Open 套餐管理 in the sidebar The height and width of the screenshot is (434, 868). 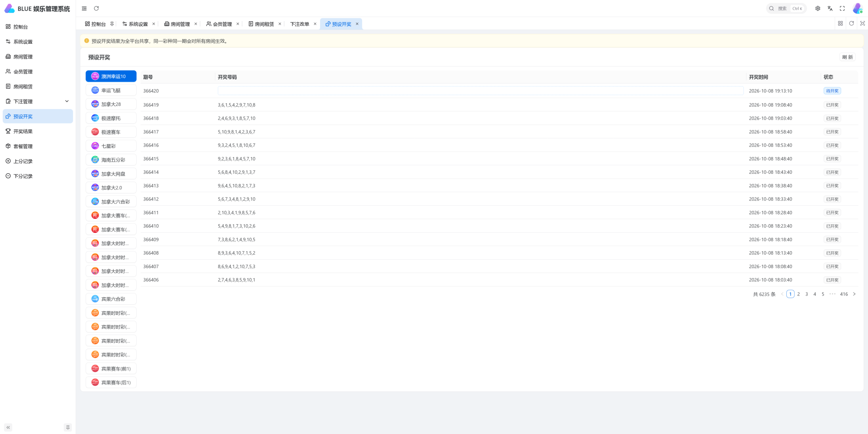click(x=38, y=146)
